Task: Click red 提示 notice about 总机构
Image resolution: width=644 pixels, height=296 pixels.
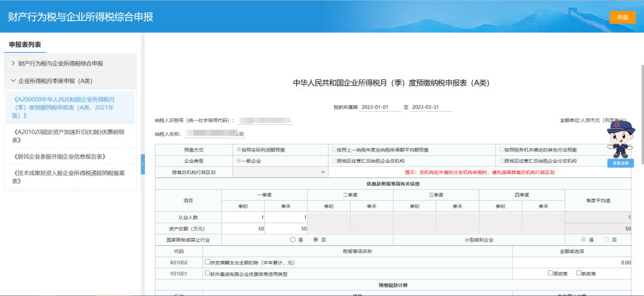Action: (479, 172)
